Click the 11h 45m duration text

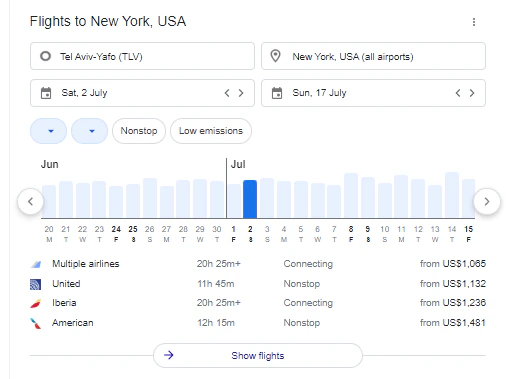[216, 284]
